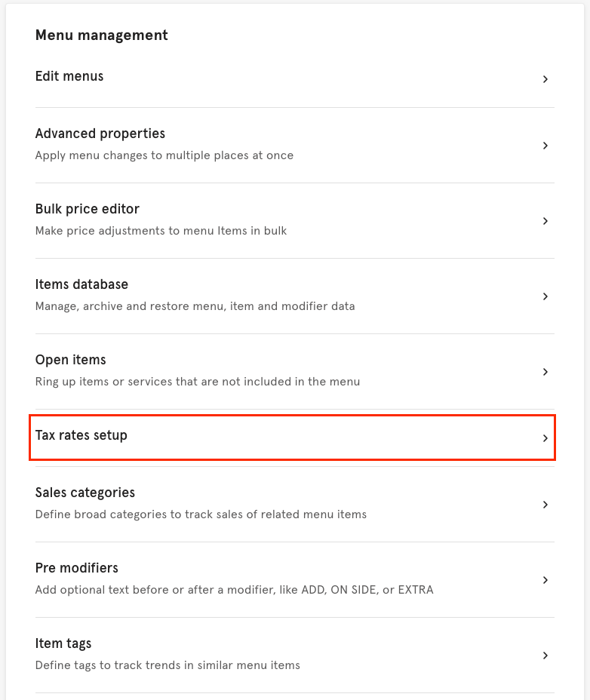The image size is (590, 700).
Task: Open Advanced properties settings
Action: point(100,134)
